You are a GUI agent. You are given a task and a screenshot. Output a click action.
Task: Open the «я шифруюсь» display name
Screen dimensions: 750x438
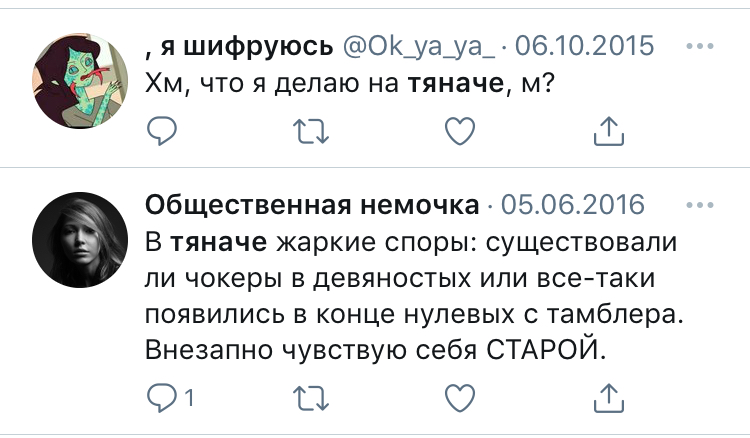point(240,47)
